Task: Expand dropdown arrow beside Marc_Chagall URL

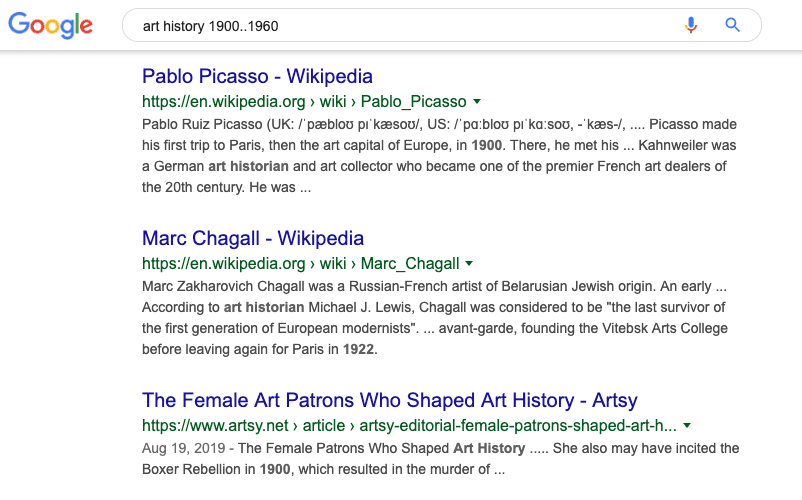Action: [469, 264]
